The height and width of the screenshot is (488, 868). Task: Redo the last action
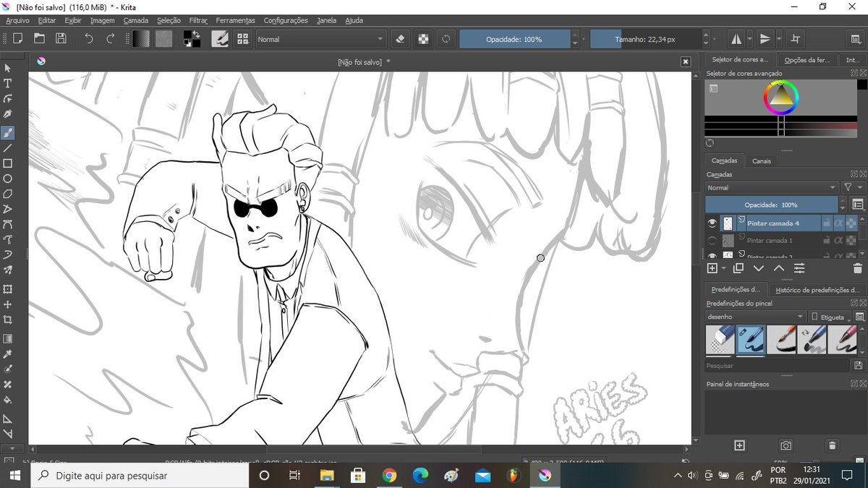point(111,38)
